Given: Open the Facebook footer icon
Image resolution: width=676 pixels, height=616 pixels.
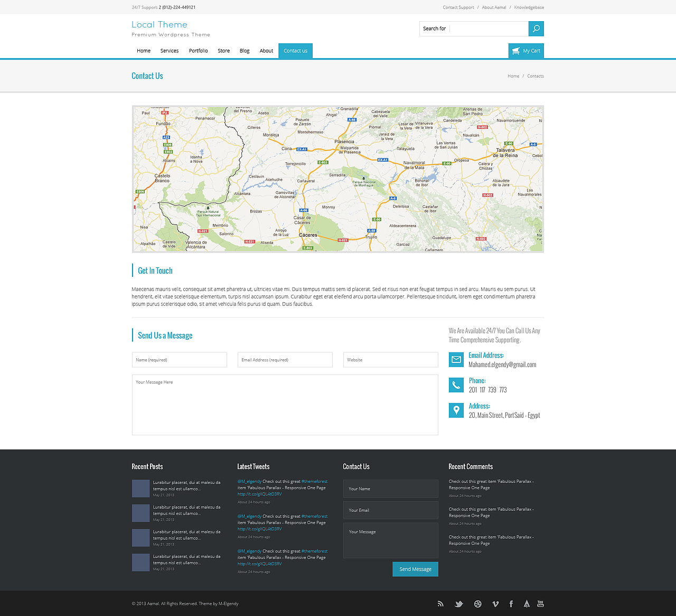Looking at the screenshot, I should point(511,604).
